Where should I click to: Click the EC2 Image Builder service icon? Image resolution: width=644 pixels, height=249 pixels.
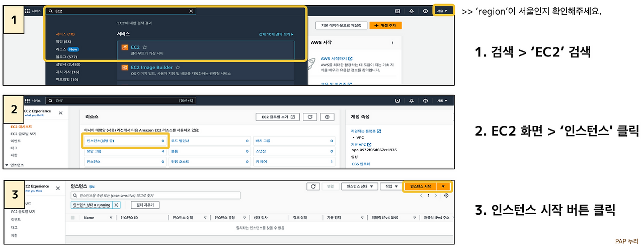click(x=125, y=67)
